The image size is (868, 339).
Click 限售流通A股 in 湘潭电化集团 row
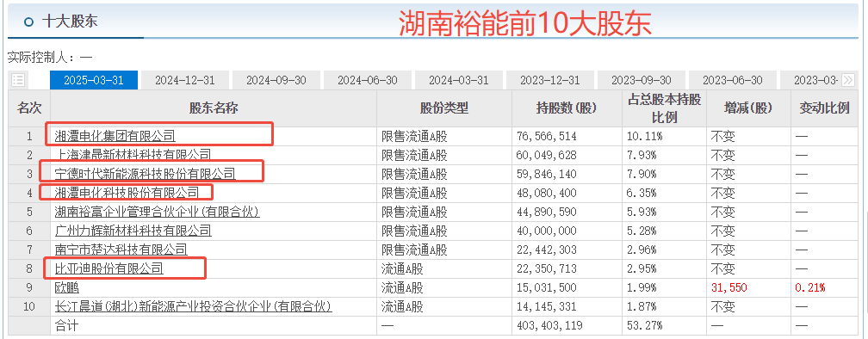[414, 136]
